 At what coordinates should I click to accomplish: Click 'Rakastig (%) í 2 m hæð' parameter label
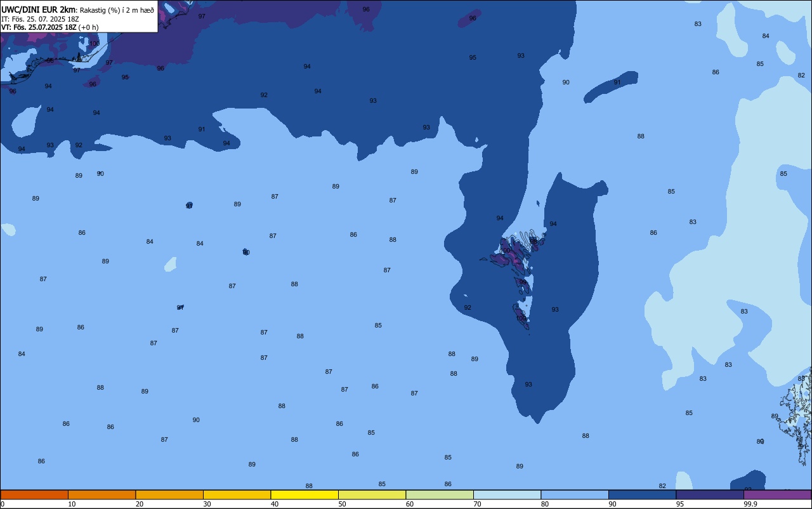click(x=117, y=10)
